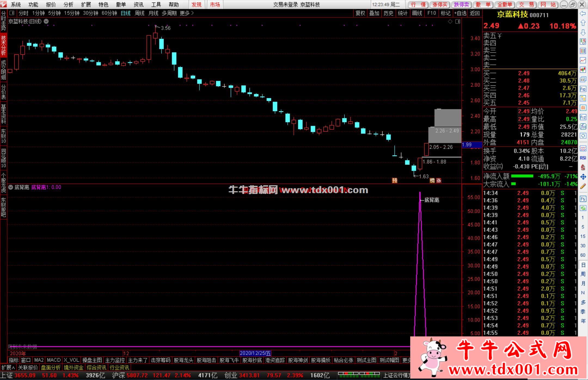Viewport: 588px width, 380px height.
Task: Click the circle sidebar icon
Action: tap(583, 136)
